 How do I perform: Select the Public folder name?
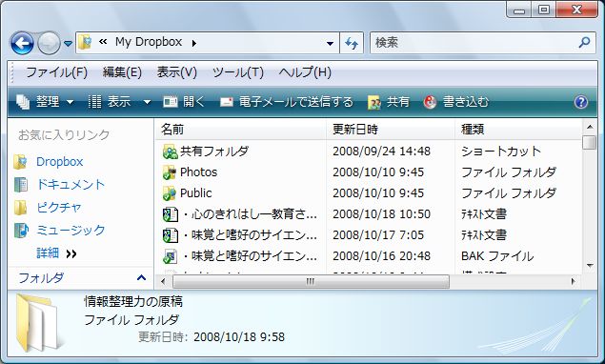[x=195, y=193]
